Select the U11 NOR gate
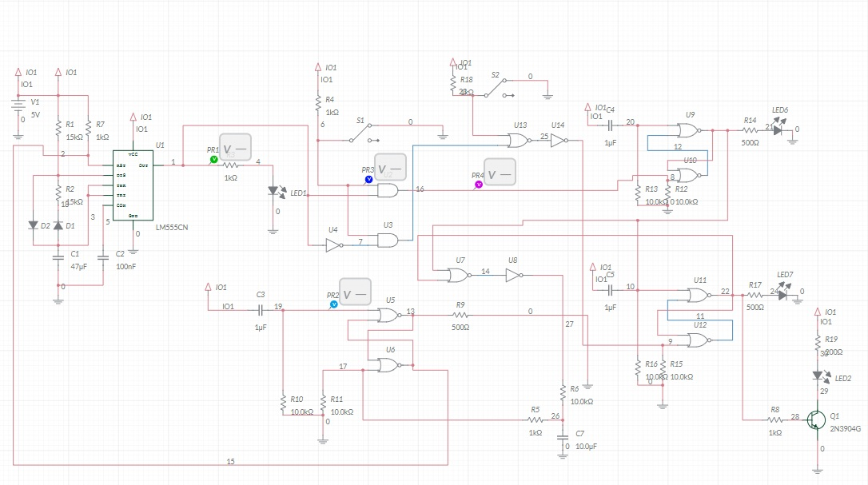 [x=699, y=295]
